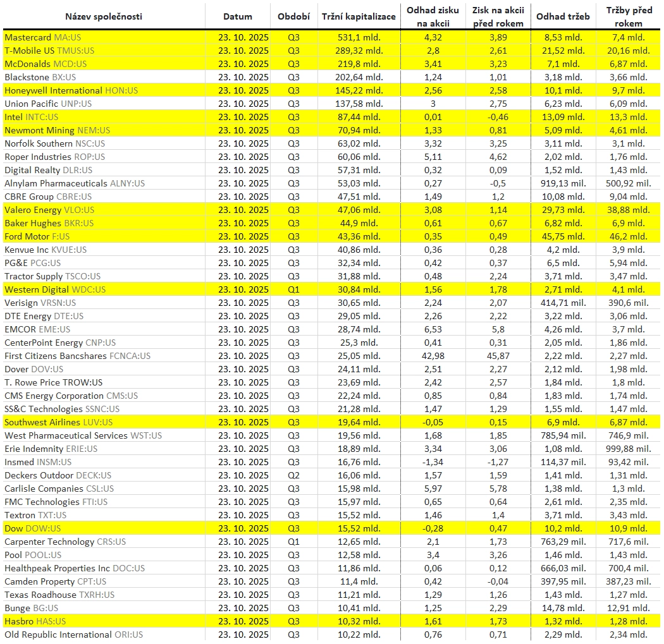Click Valero Energy's 38,88 mld. prior revenue
This screenshot has width=664, height=644.
(x=629, y=210)
